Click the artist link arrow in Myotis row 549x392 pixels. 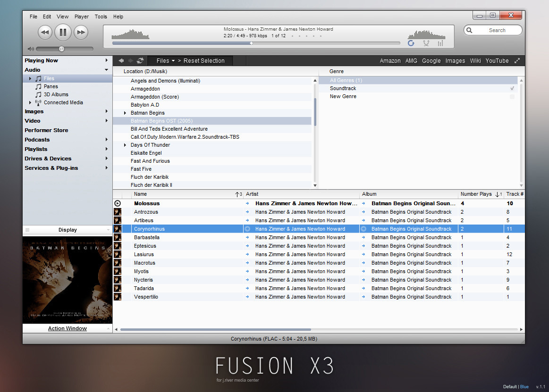coord(247,271)
